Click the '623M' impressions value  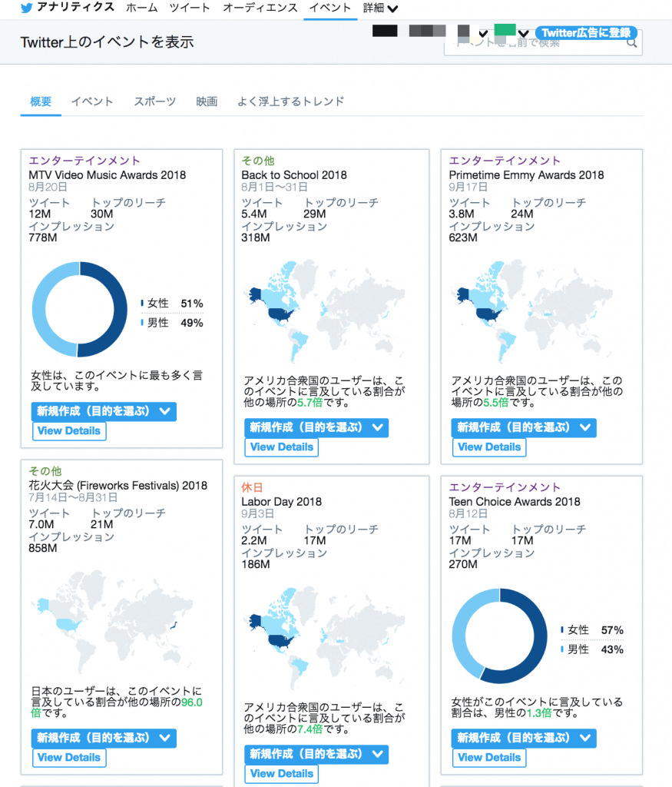pos(463,238)
